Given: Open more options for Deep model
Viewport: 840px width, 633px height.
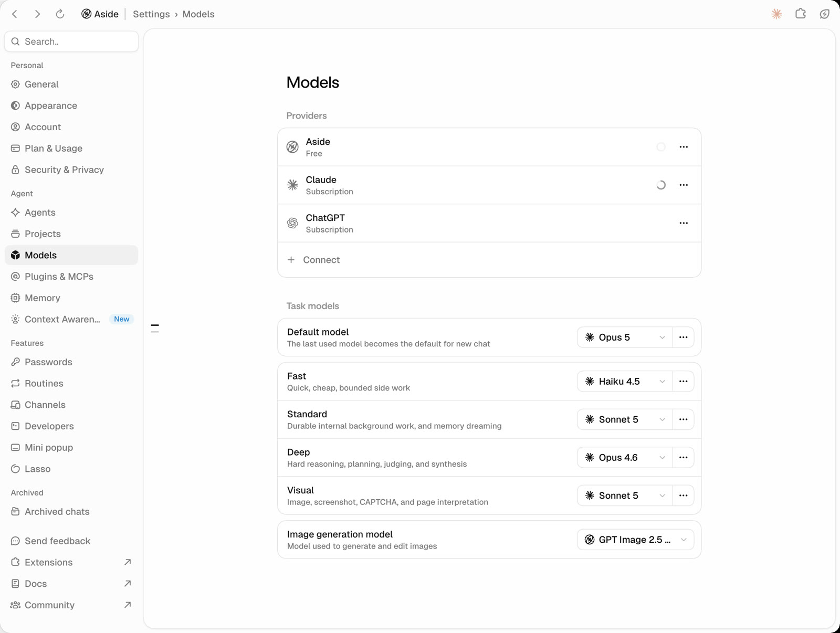Looking at the screenshot, I should [x=683, y=457].
